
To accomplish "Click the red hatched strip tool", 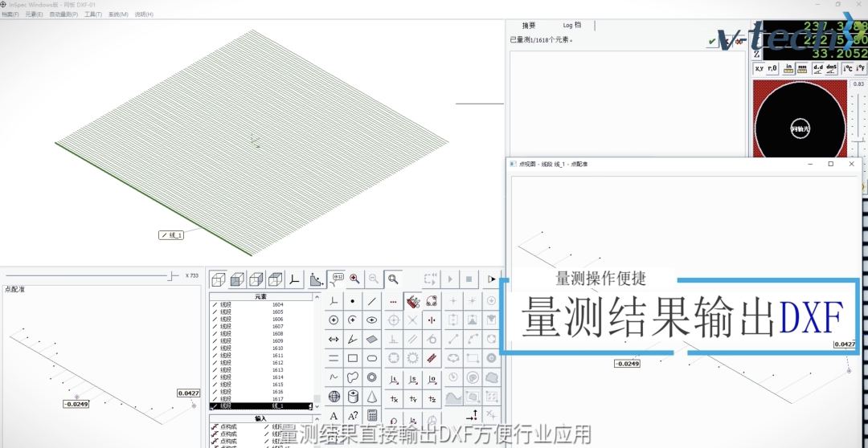I will [x=432, y=358].
